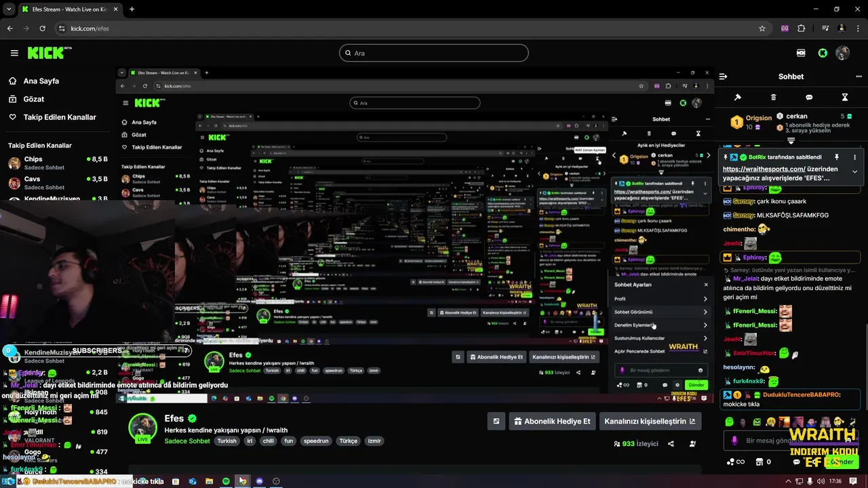Open Takip Edilen Kanallar with the heart icon
Viewport: 868px width, 488px height.
click(52, 117)
